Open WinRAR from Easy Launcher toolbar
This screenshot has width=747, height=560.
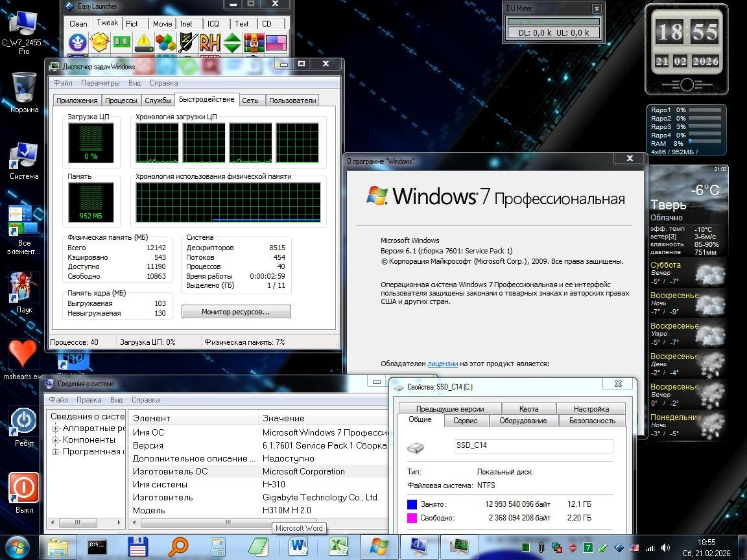(x=254, y=43)
